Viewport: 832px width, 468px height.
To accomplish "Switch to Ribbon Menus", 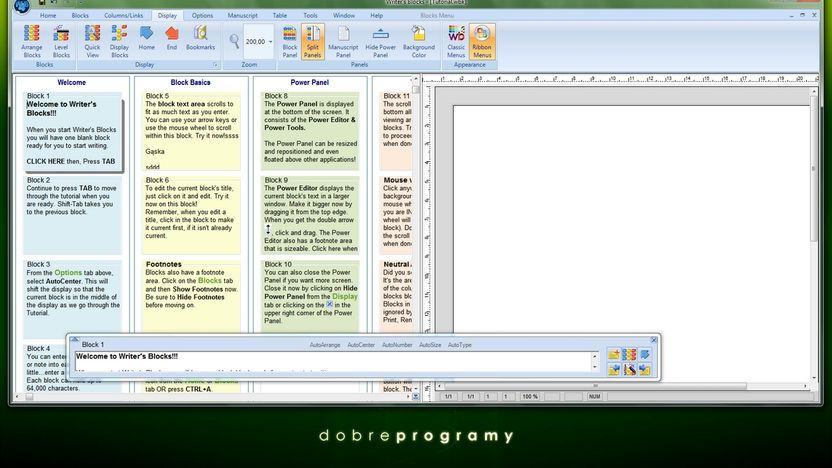I will [x=482, y=41].
